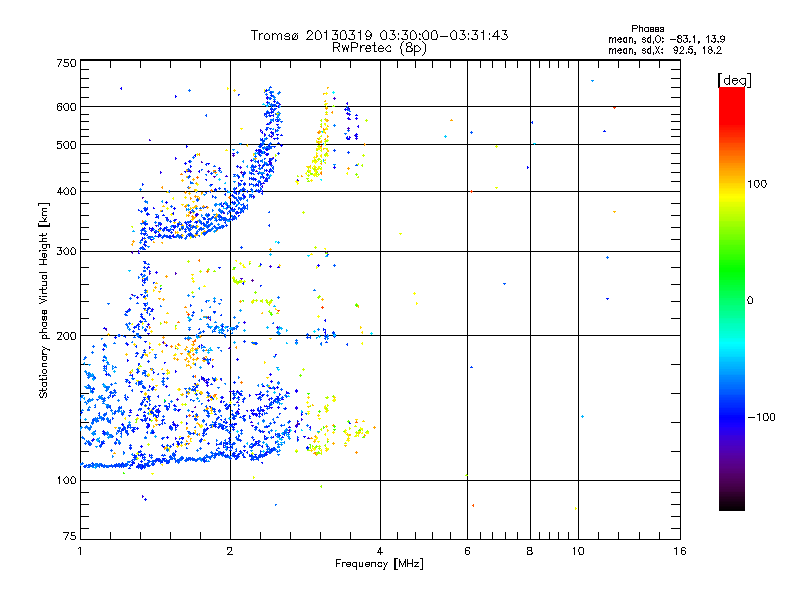Image resolution: width=800 pixels, height=600 pixels.
Task: Click the 'Stationary phase Virtual Height [km]' axis label
Action: [x=44, y=300]
